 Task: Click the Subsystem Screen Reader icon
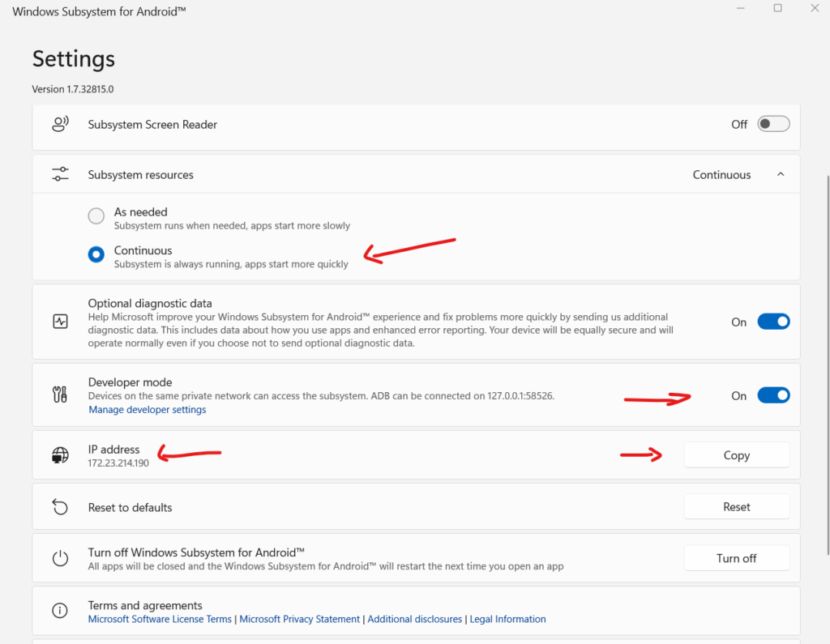coord(60,125)
